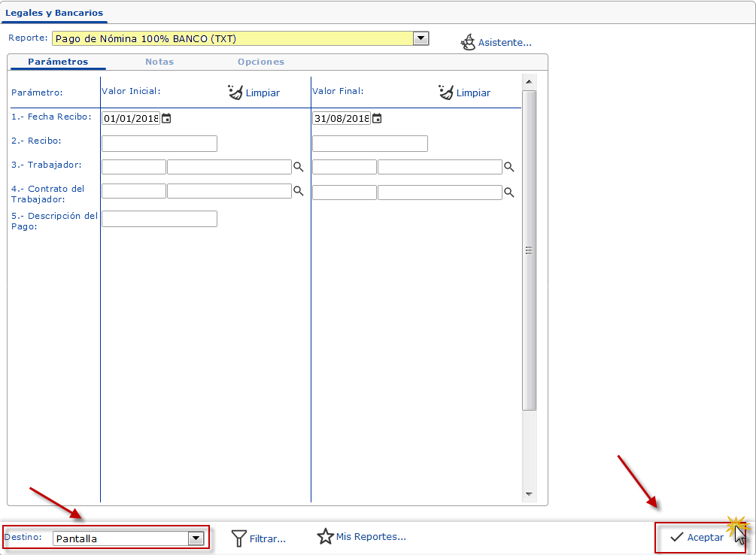
Task: Search final Trabajador with magnifier icon
Action: [509, 167]
